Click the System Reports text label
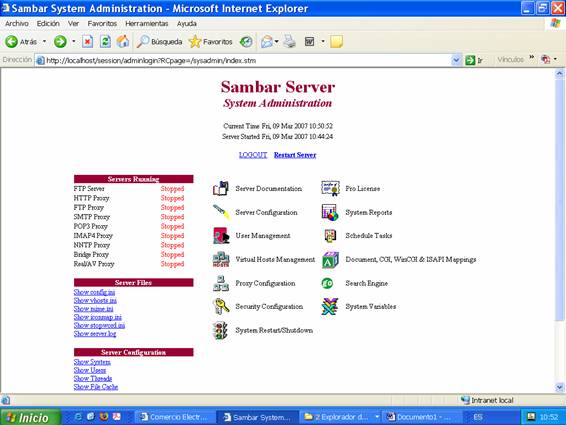This screenshot has height=425, width=566. (x=369, y=212)
